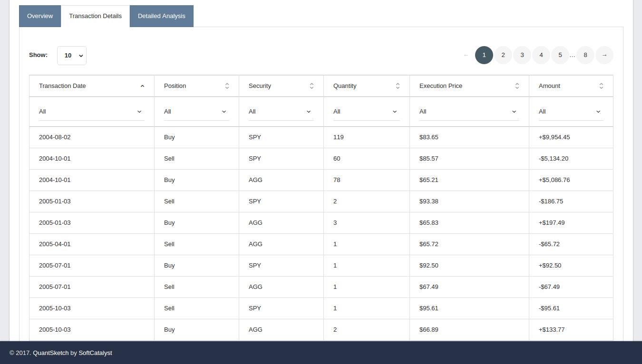
Task: Select the Transaction Details tab
Action: 95,16
